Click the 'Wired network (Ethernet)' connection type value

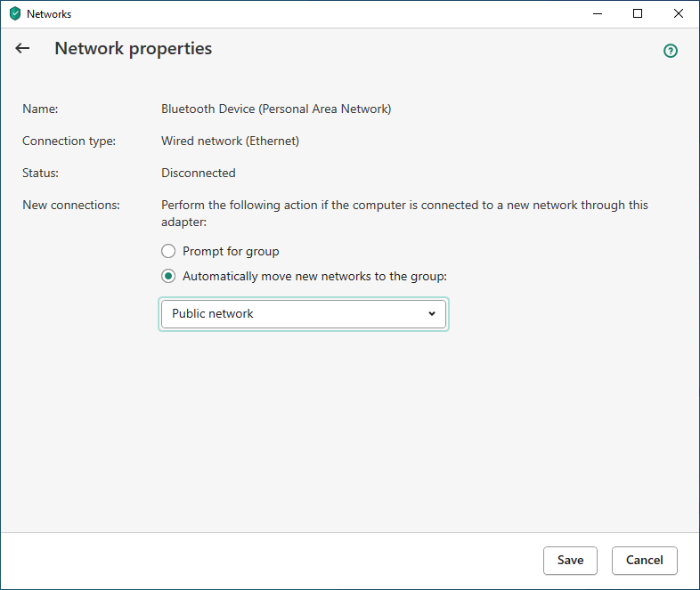230,141
